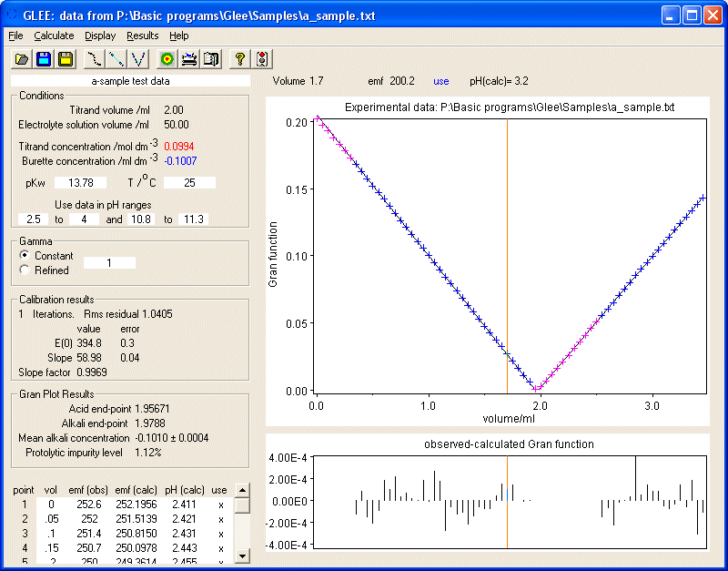Click the titration curve plot icon
The height and width of the screenshot is (571, 728).
(94, 59)
